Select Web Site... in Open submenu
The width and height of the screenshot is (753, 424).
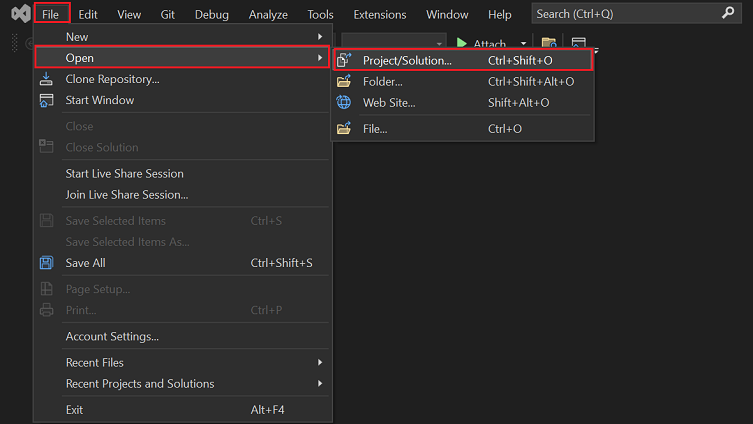pyautogui.click(x=463, y=102)
